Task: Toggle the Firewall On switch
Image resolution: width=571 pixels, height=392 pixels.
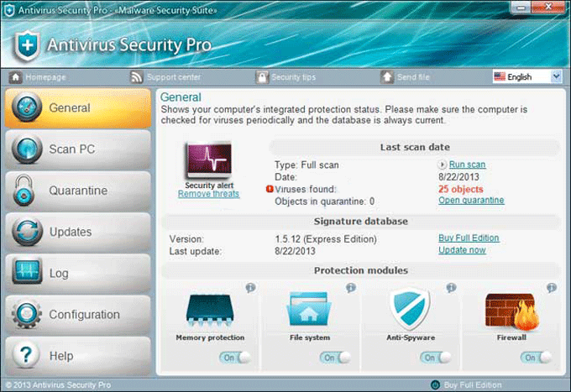Action: (535, 357)
